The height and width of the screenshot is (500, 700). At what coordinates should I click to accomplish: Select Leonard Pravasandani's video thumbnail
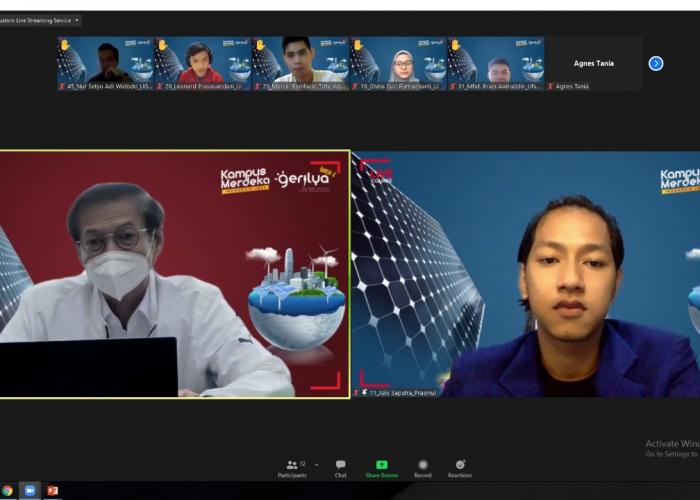(x=202, y=62)
